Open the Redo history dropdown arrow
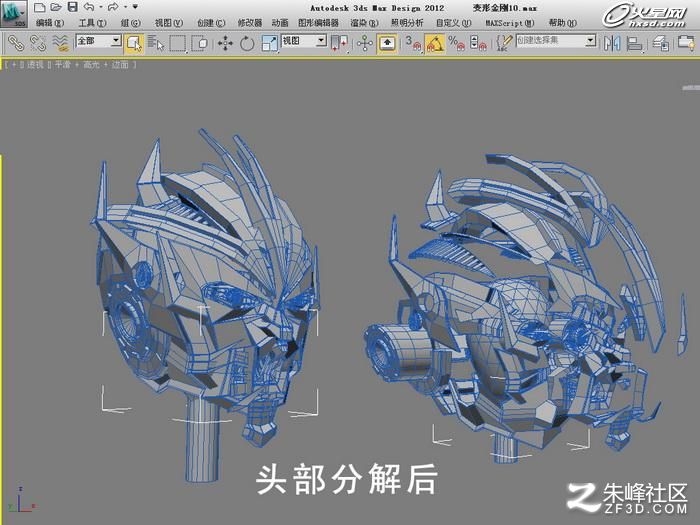 point(125,7)
